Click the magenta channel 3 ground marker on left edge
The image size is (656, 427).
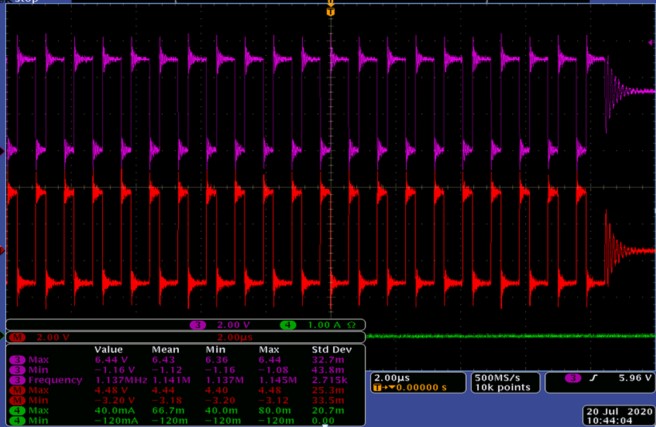click(2, 151)
